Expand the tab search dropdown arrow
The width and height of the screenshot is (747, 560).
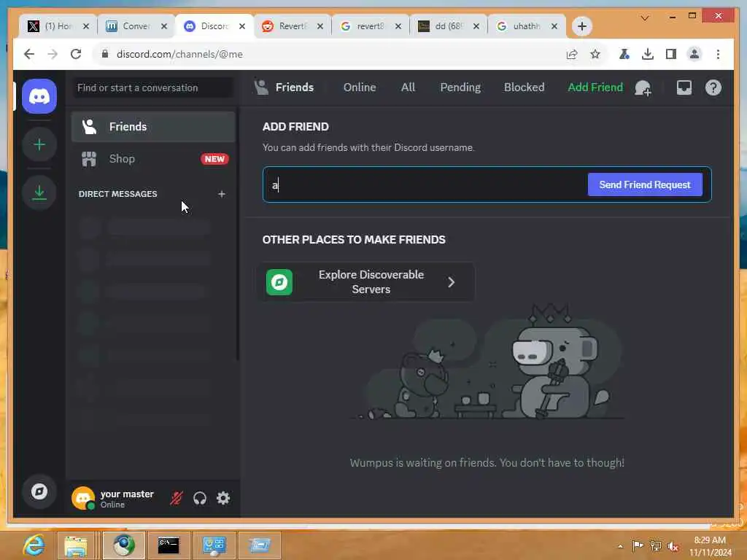click(x=645, y=18)
